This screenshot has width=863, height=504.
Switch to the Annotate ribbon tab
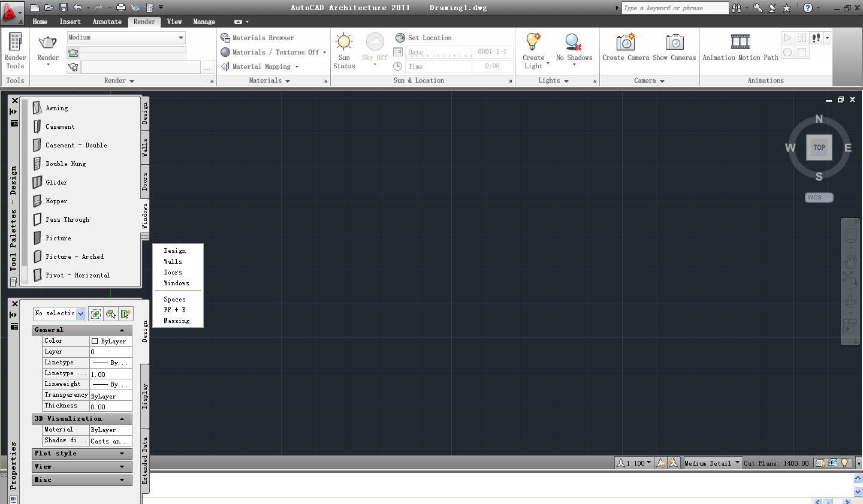click(107, 22)
